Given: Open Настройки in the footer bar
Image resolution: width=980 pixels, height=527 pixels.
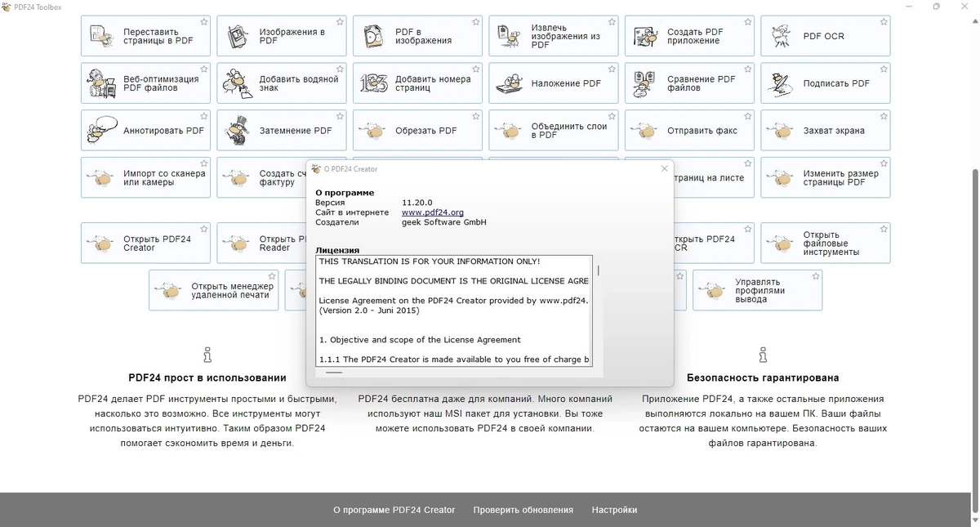Looking at the screenshot, I should point(614,510).
